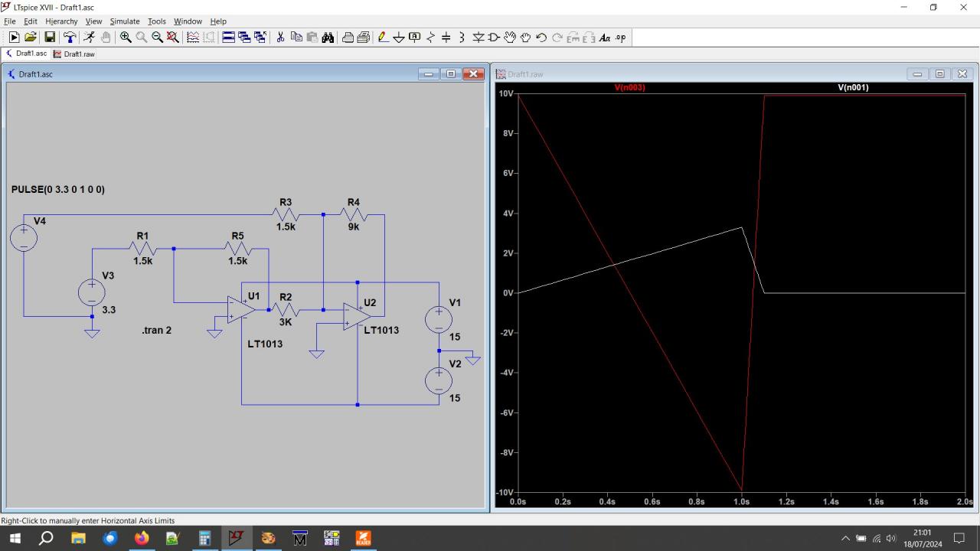Click the V(n003) red trace label
The height and width of the screenshot is (551, 980).
pyautogui.click(x=629, y=87)
